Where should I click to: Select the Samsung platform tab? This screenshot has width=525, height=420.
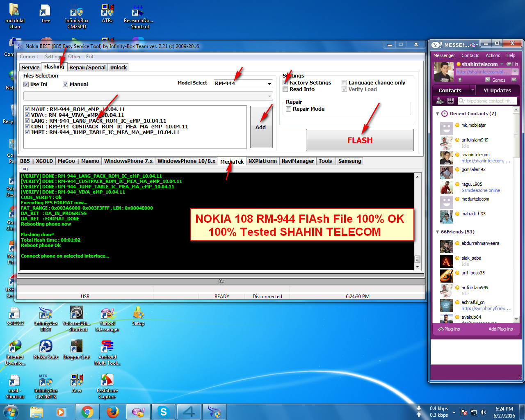(349, 161)
